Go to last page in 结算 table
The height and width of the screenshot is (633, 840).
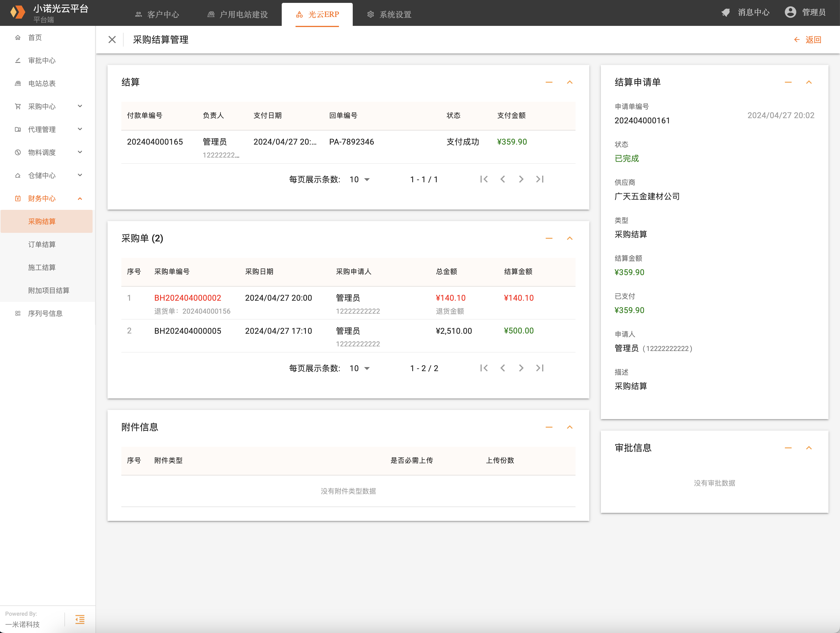coord(540,179)
